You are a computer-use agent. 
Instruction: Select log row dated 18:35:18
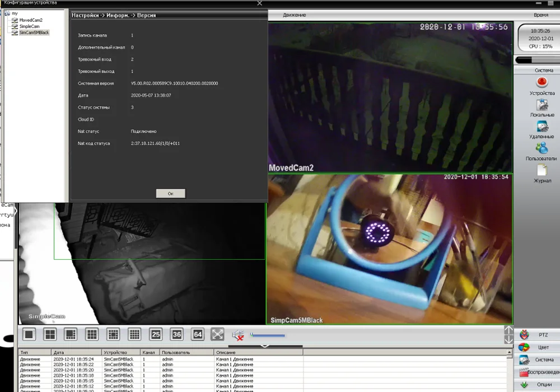[x=263, y=376]
